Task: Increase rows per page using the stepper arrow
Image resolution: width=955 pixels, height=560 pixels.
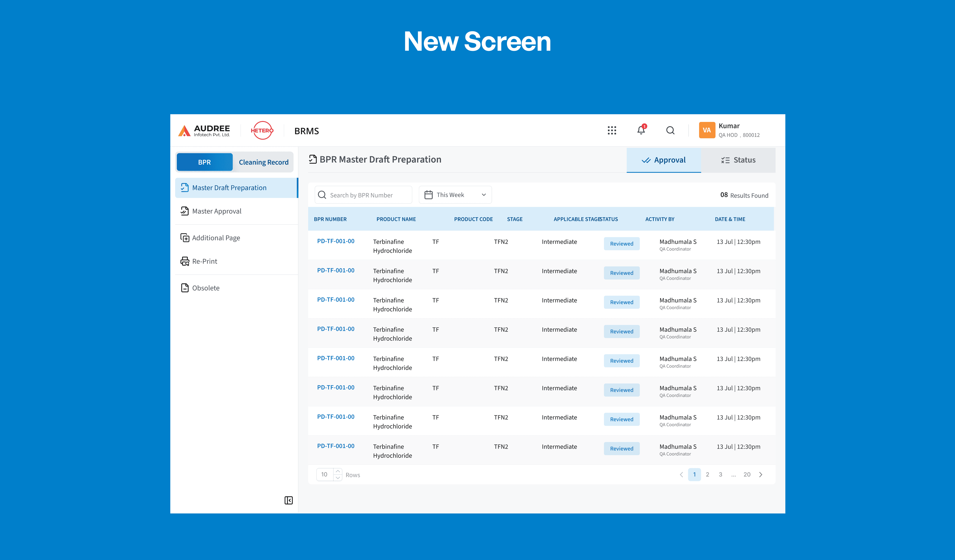Action: (x=338, y=471)
